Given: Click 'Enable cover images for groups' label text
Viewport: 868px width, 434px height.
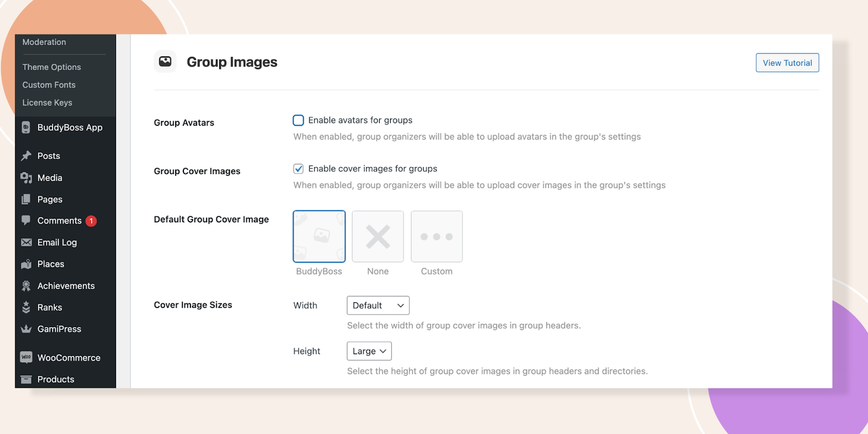Looking at the screenshot, I should 373,169.
